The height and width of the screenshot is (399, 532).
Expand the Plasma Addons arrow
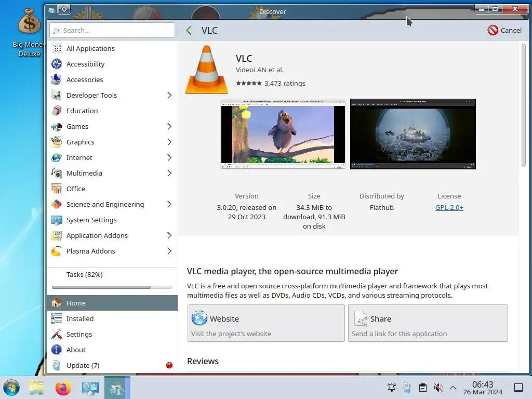pos(169,251)
